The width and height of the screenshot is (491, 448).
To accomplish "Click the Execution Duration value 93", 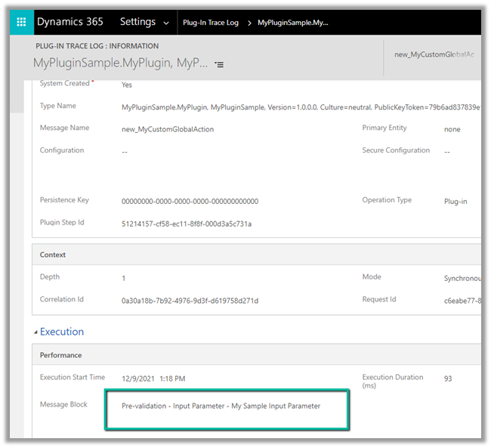I will click(448, 378).
